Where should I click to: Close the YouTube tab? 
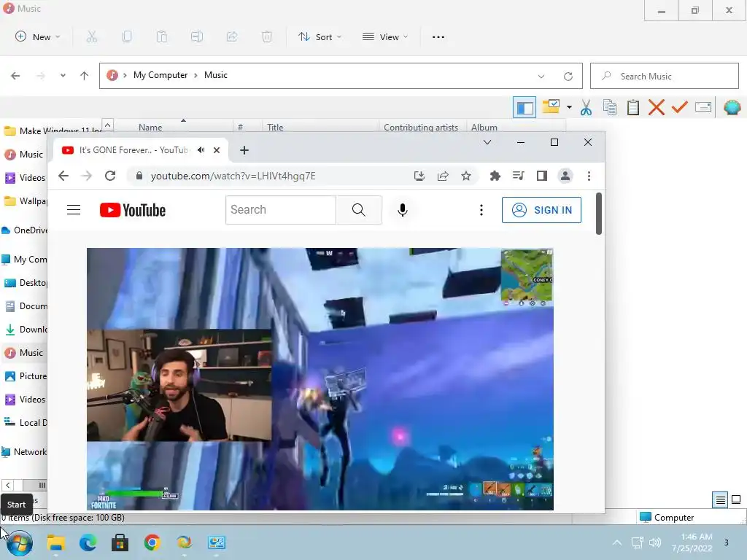tap(217, 150)
